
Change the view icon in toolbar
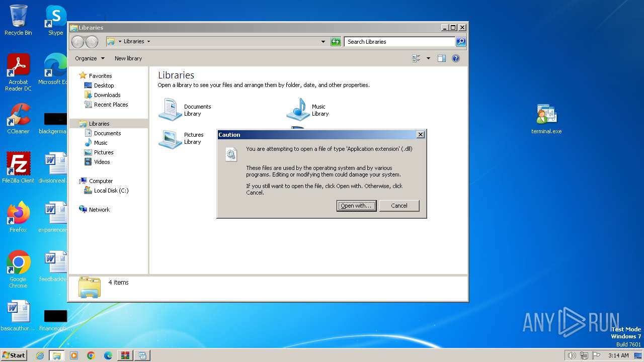tap(416, 58)
